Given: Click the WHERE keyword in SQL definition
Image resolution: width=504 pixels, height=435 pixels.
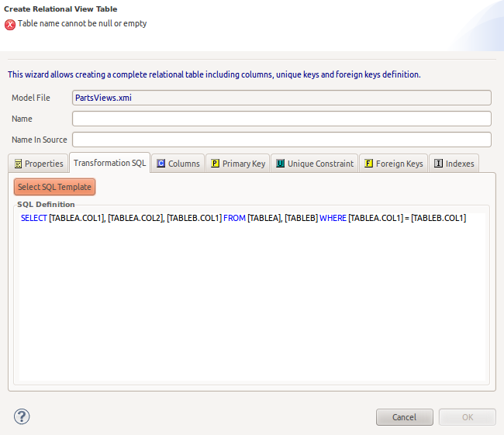Looking at the screenshot, I should (333, 218).
